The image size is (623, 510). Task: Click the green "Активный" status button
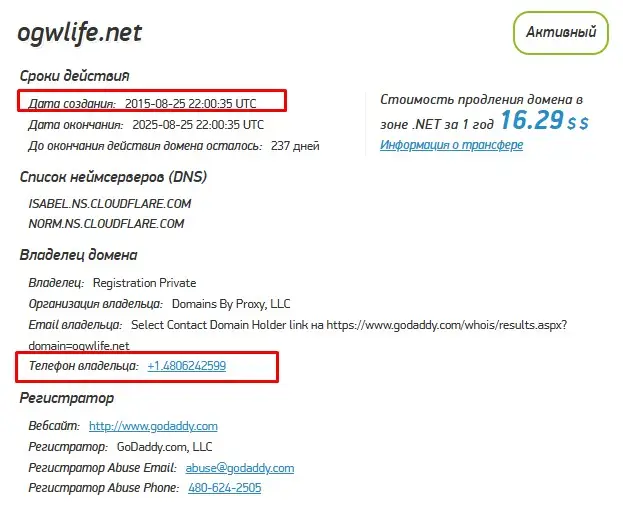tap(560, 33)
